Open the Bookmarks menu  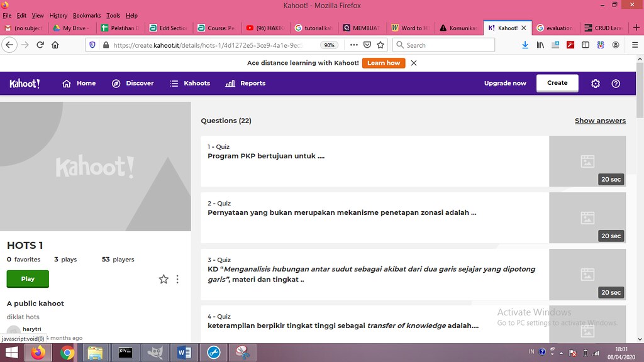tap(87, 16)
